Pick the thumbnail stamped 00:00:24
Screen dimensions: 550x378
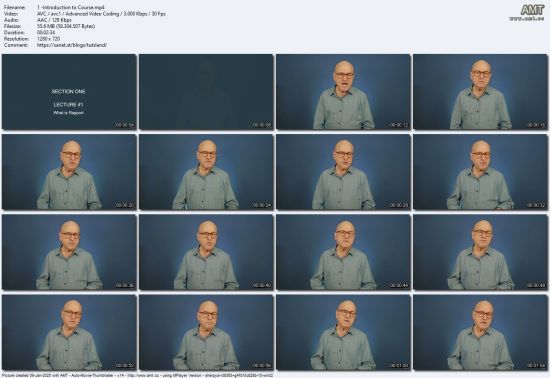(x=206, y=172)
